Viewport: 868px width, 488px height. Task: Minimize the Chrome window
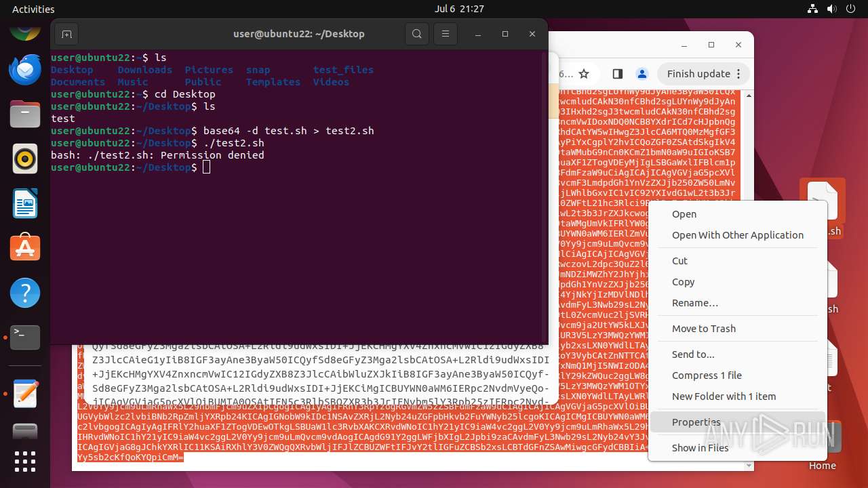684,45
